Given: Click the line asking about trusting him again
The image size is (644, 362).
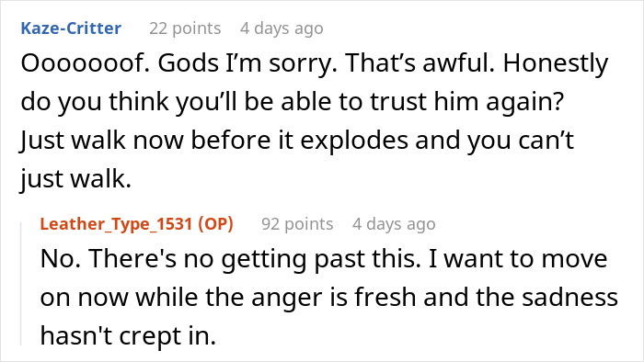Looking at the screenshot, I should [x=292, y=102].
